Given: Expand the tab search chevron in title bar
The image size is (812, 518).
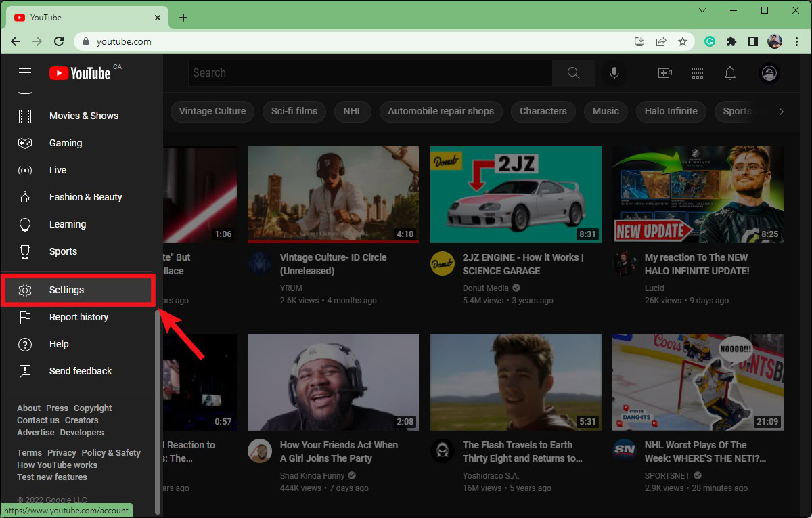Looking at the screenshot, I should point(702,10).
